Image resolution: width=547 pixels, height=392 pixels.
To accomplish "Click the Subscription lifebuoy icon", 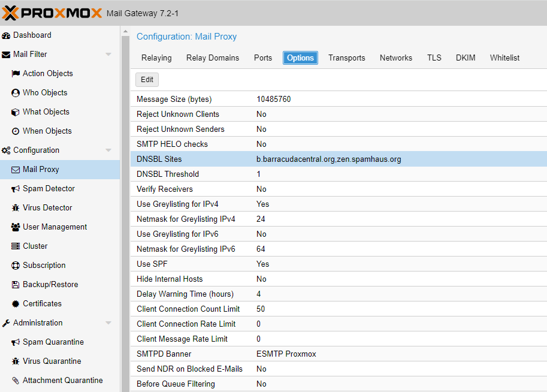I will 16,266.
